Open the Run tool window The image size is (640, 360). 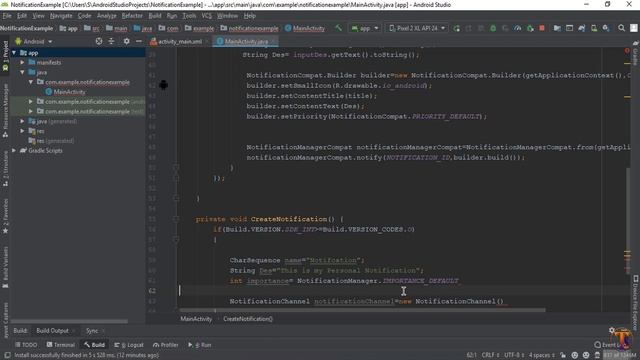point(200,345)
